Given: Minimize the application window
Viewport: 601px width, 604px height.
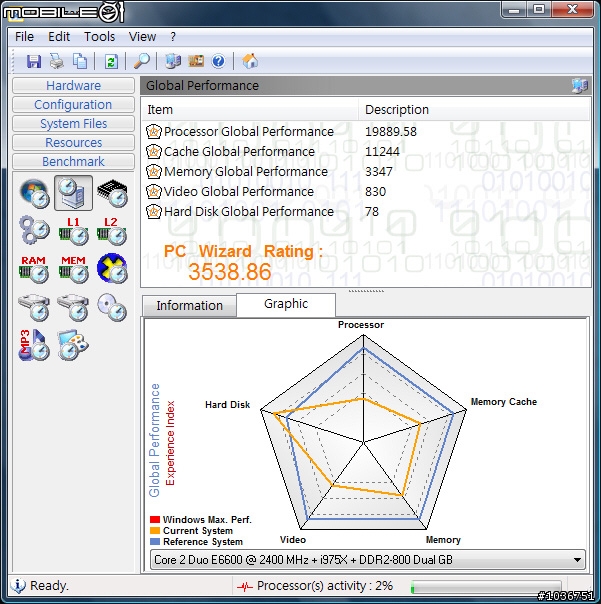Looking at the screenshot, I should [514, 10].
